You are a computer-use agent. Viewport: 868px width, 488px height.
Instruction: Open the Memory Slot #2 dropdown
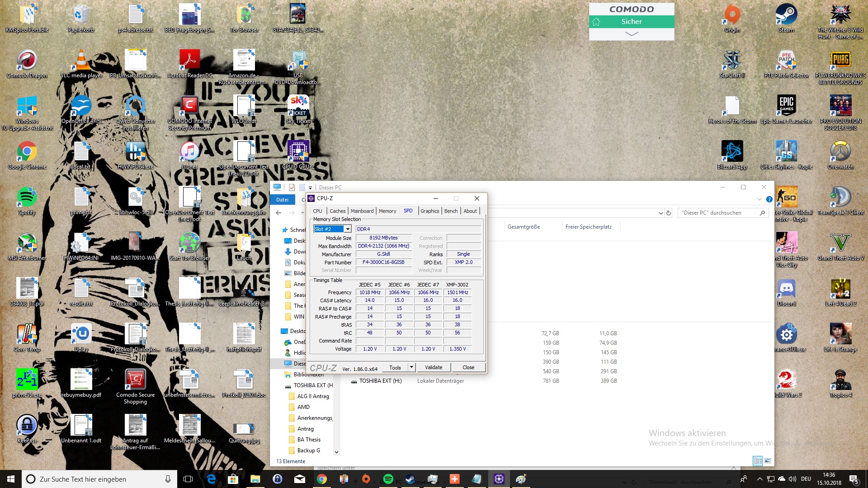[x=348, y=229]
